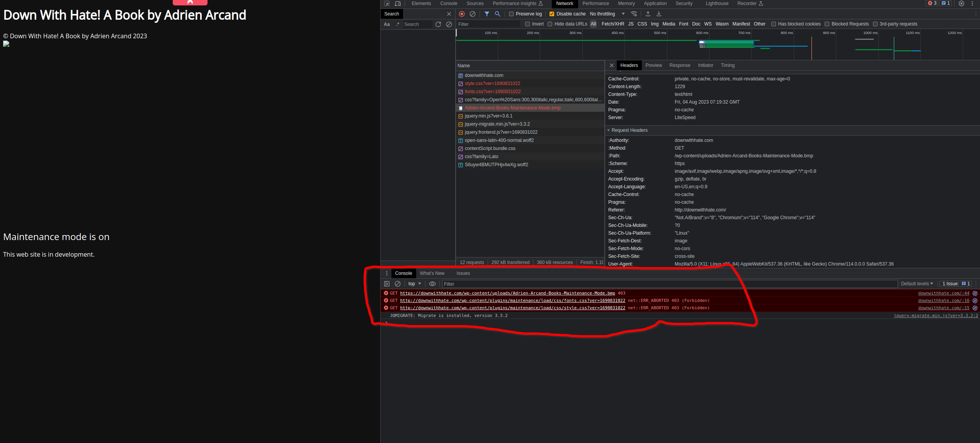Click the AI explain icon beside downwithhate.com/:44
Image resolution: width=980 pixels, height=443 pixels.
click(x=975, y=293)
